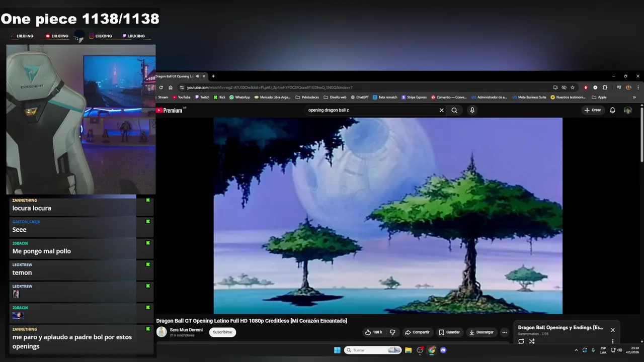The width and height of the screenshot is (644, 362).
Task: Open Mercado Libre bookmark
Action: pos(273,97)
